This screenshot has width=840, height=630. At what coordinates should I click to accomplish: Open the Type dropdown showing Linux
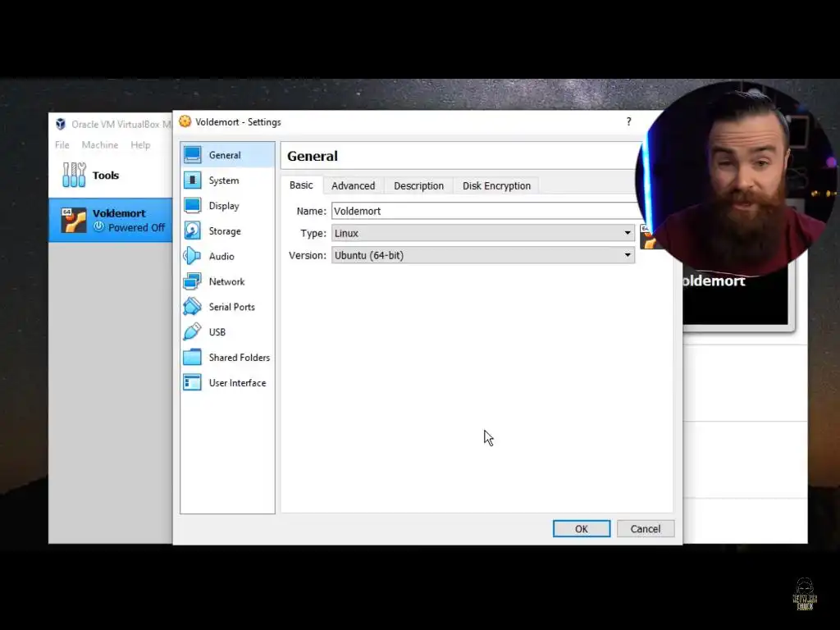coord(482,233)
